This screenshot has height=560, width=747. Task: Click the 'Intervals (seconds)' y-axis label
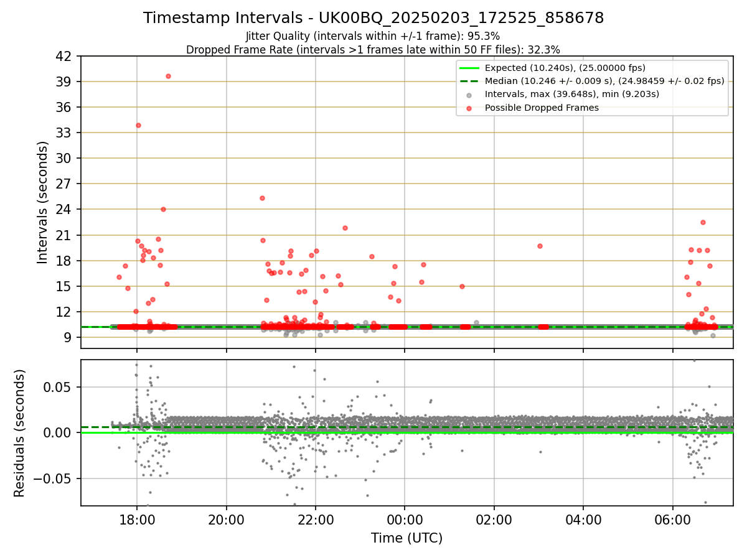click(42, 202)
